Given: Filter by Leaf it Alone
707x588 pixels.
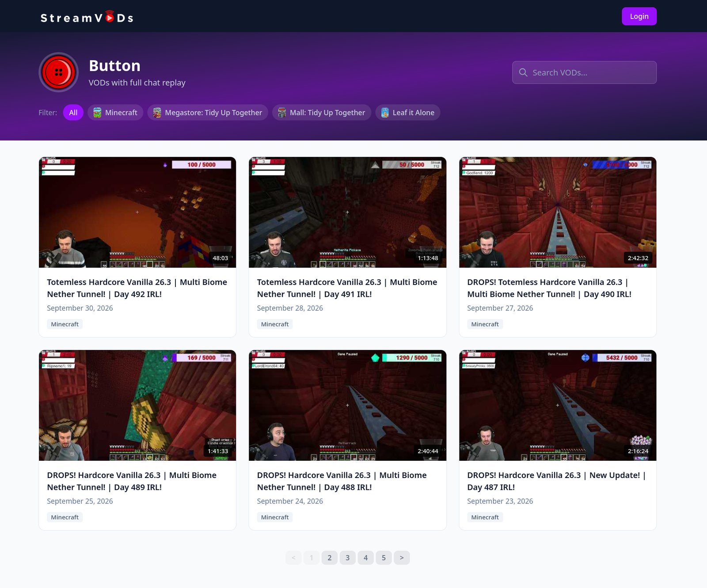Looking at the screenshot, I should click(408, 113).
